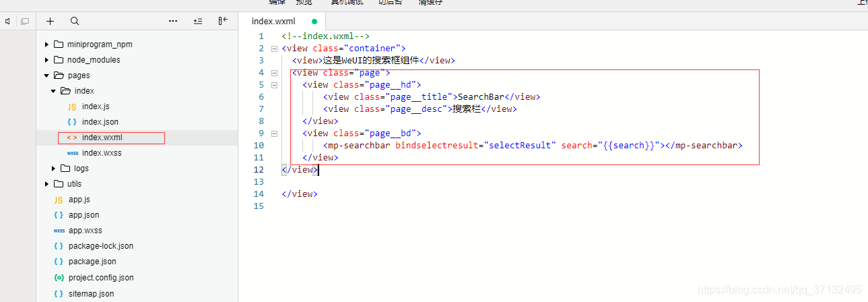Fold code block at line 4
Screen dimensions: 868x302
click(274, 73)
